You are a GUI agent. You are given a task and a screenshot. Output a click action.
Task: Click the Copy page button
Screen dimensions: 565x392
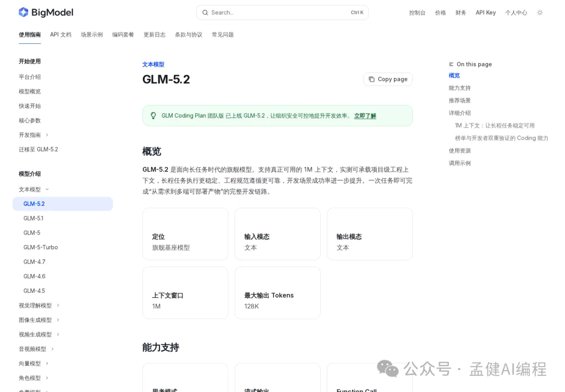coord(388,79)
